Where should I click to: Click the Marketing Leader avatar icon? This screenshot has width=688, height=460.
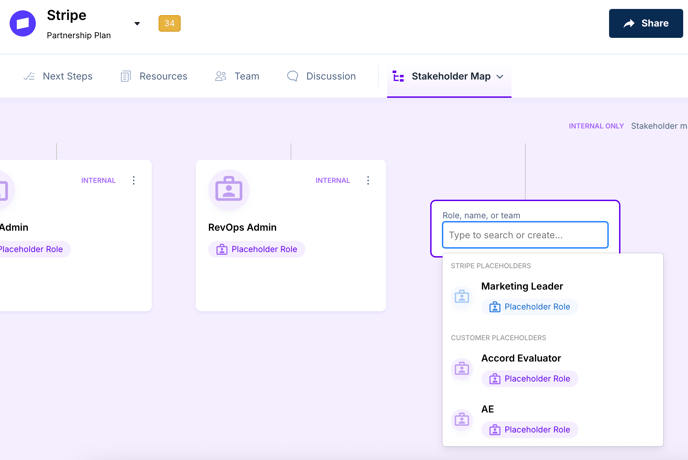[x=462, y=296]
